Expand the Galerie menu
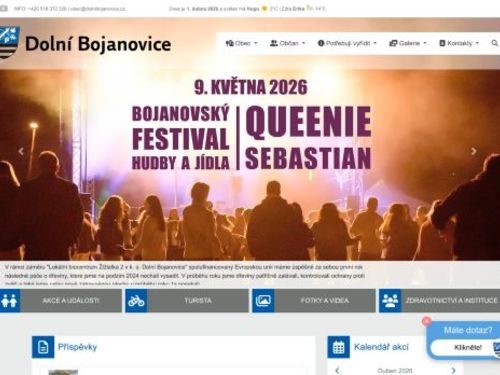The height and width of the screenshot is (375, 500). point(408,43)
